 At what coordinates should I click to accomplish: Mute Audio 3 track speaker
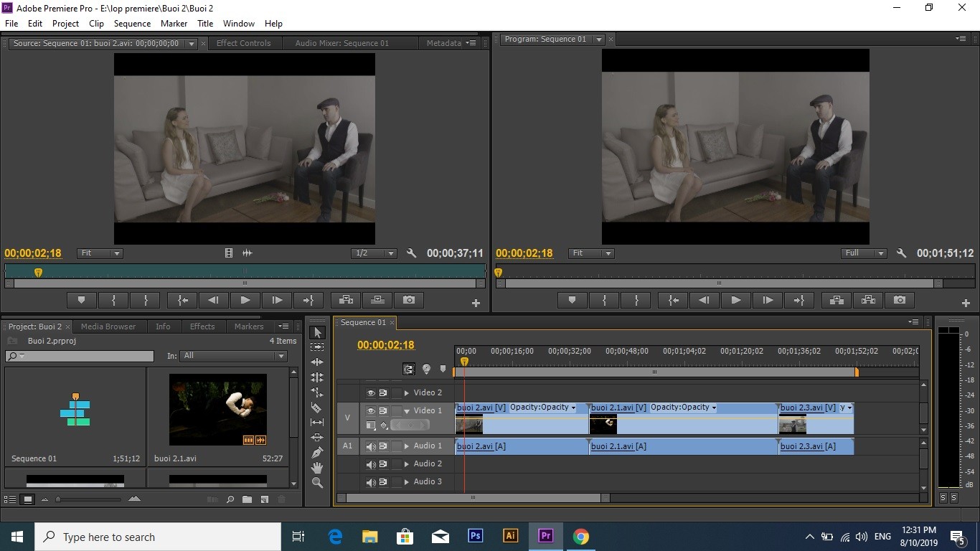click(371, 482)
